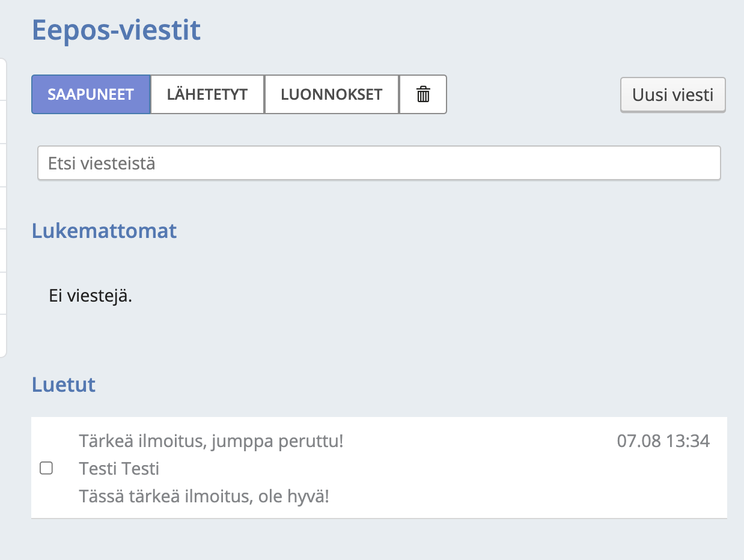Click the 'Ei viestejä.' empty notice
The height and width of the screenshot is (560, 744).
point(90,296)
